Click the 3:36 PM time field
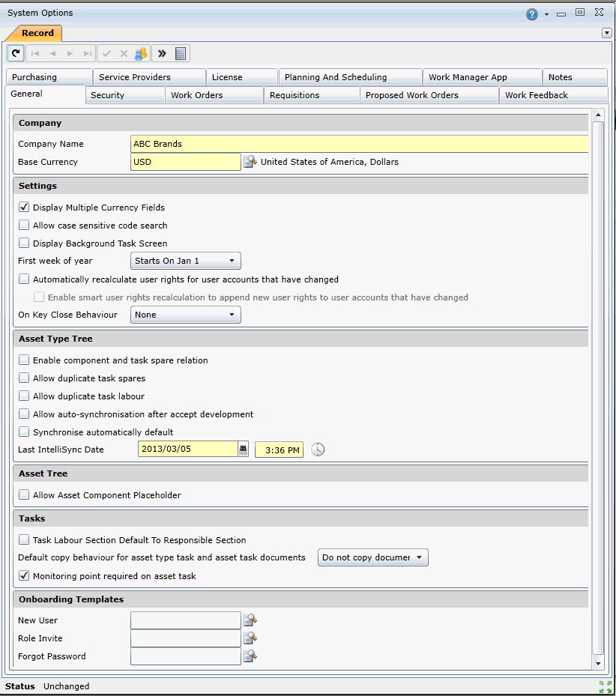616x696 pixels. 279,450
